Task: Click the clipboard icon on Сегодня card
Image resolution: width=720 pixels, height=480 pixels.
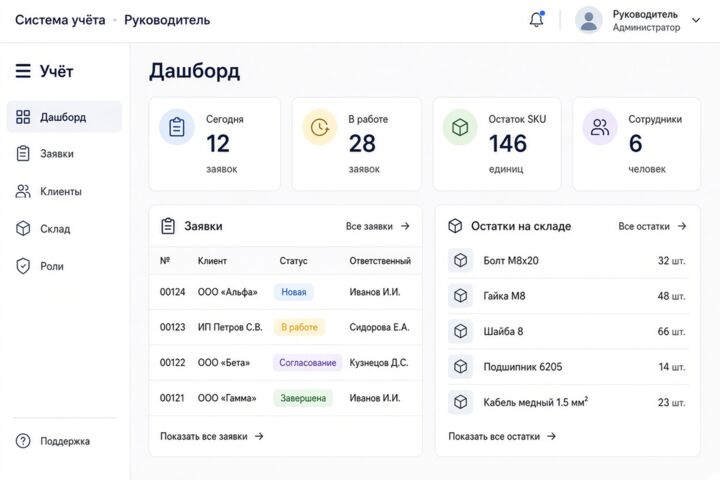Action: (177, 127)
